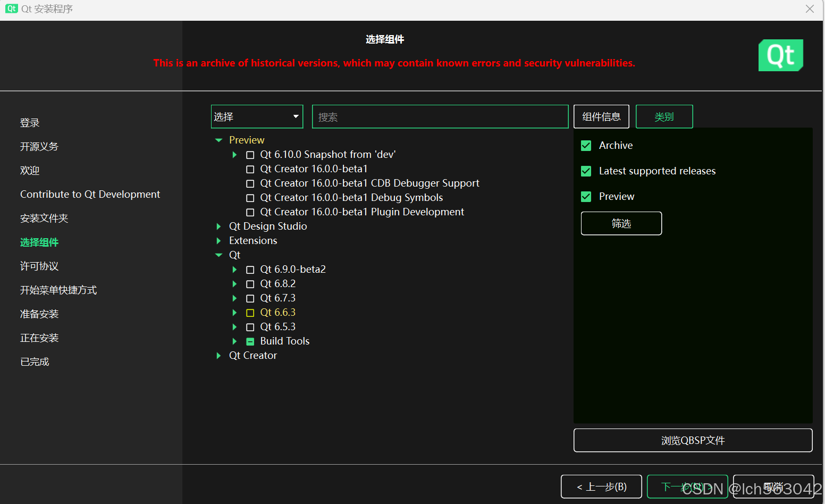This screenshot has height=504, width=825.
Task: Check the Qt 6.7.3 checkbox
Action: tap(250, 299)
